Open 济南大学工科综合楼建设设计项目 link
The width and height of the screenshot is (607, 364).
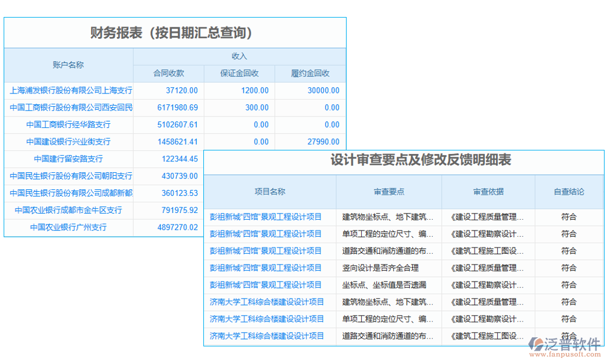(267, 302)
